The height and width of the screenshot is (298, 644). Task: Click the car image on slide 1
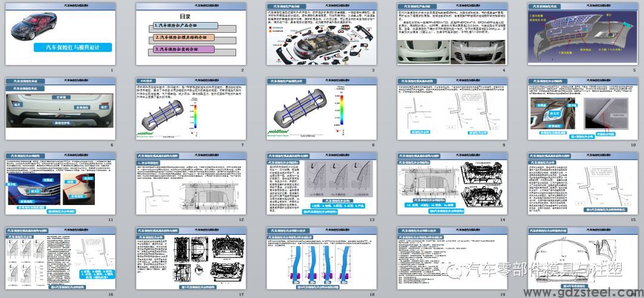point(33,26)
